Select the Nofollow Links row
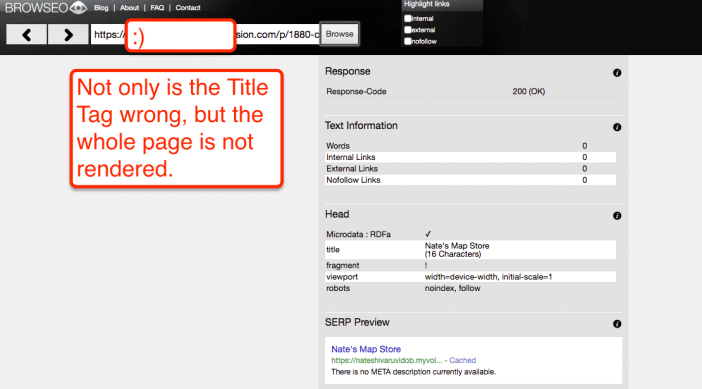This screenshot has width=702, height=389. [471, 180]
